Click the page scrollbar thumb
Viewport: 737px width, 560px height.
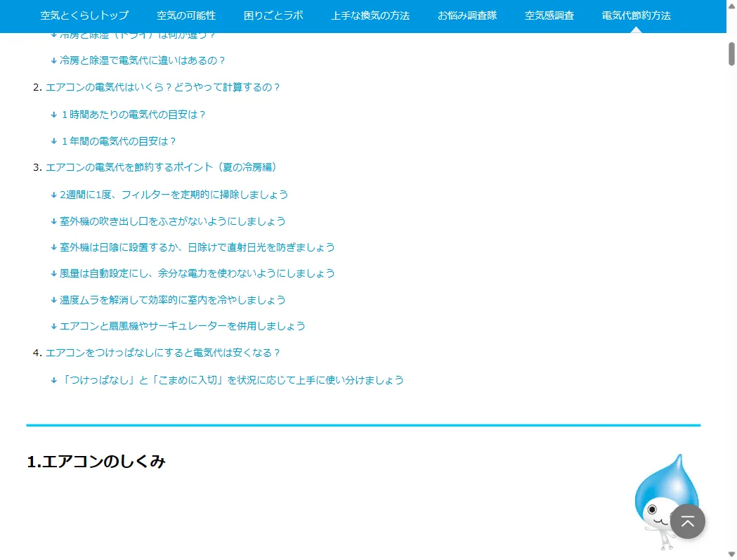(x=732, y=54)
